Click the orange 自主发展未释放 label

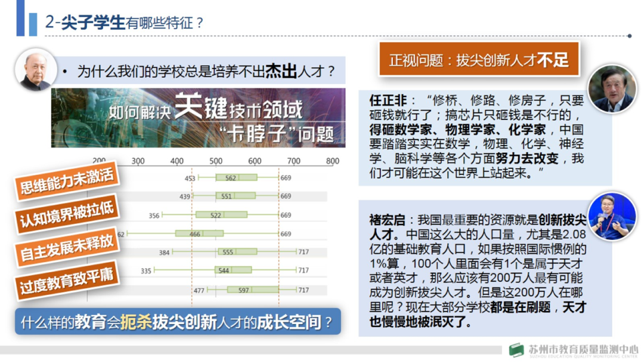[x=67, y=248]
